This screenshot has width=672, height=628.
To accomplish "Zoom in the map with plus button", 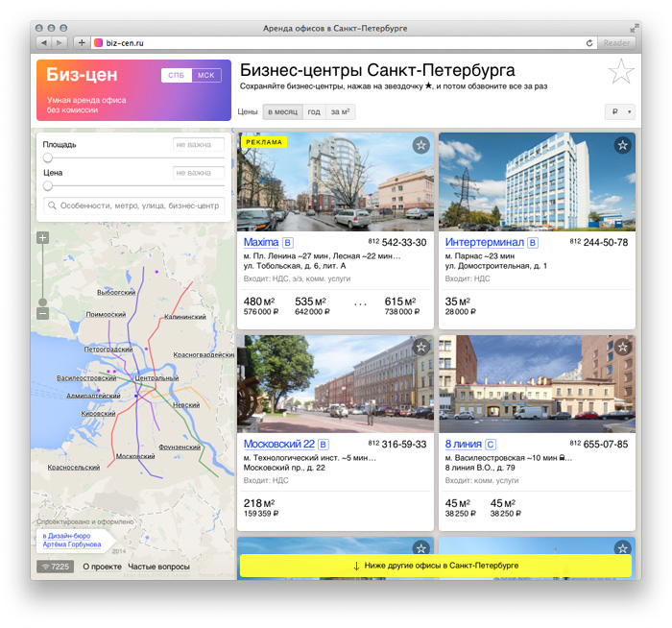I will tap(42, 237).
